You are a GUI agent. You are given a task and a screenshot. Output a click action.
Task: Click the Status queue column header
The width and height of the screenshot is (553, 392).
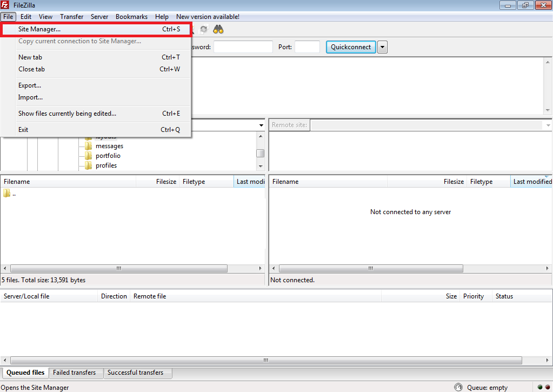tap(522, 296)
